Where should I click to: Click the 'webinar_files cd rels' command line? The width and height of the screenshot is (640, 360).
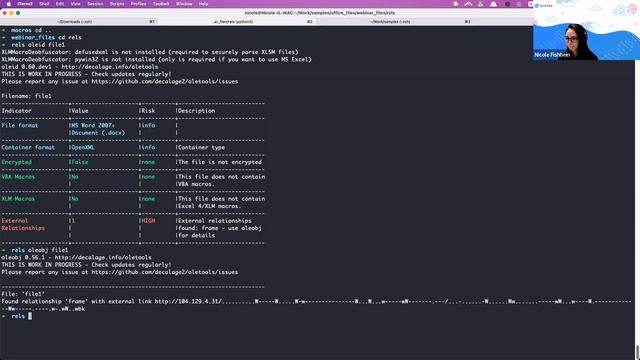pyautogui.click(x=46, y=37)
